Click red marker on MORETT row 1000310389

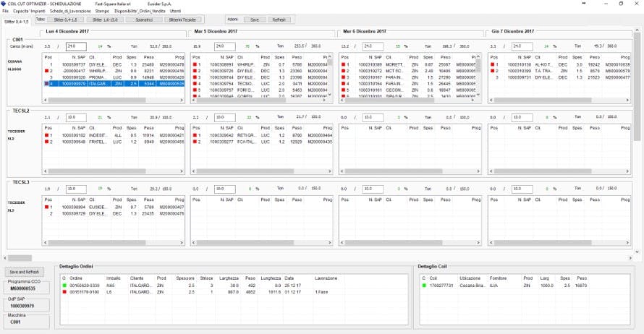(344, 64)
